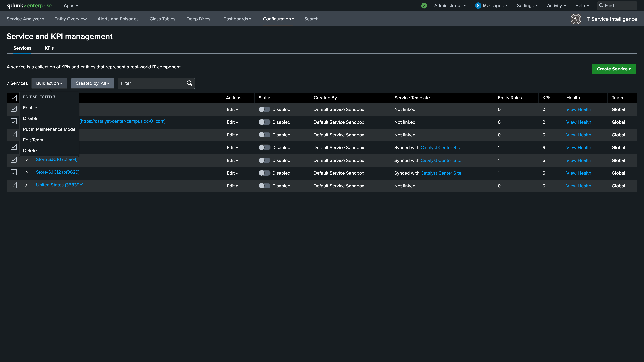Image resolution: width=644 pixels, height=362 pixels.
Task: Uncheck the United States (35839b) row checkbox
Action: click(x=14, y=185)
